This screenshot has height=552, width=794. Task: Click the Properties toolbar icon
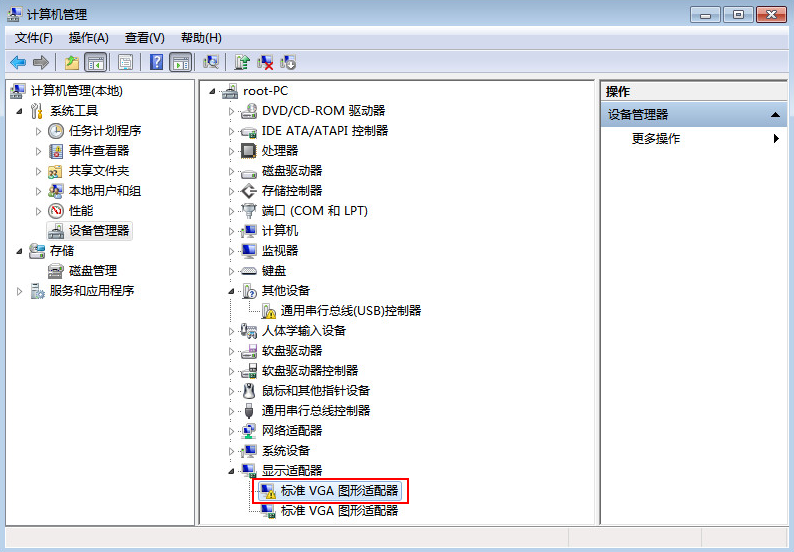click(x=125, y=62)
